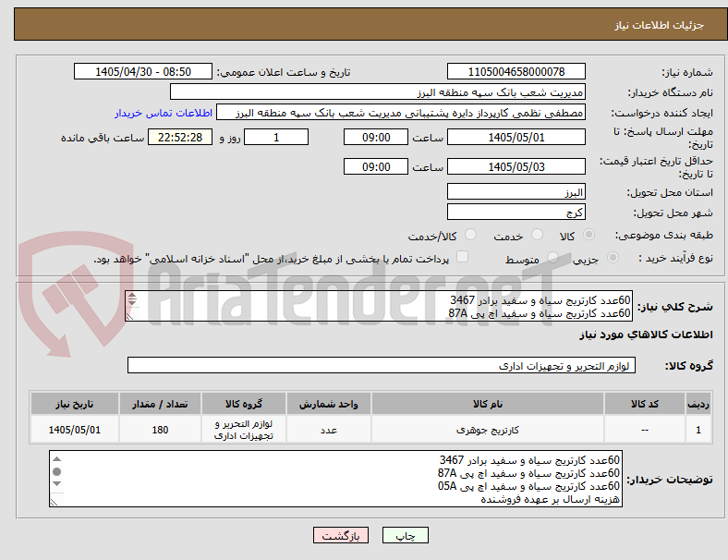Screen dimensions: 728x560
Task: Click the scrollbar thumb in buyer notes
Action: click(56, 472)
